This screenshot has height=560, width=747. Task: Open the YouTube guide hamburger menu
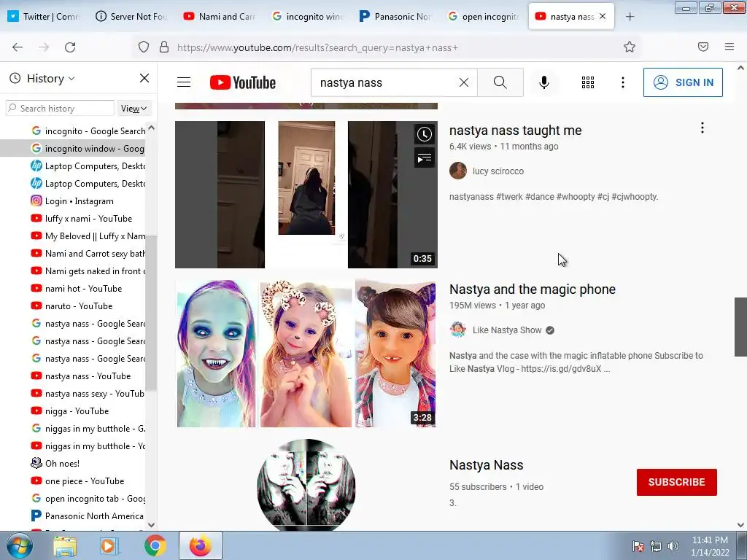tap(184, 82)
